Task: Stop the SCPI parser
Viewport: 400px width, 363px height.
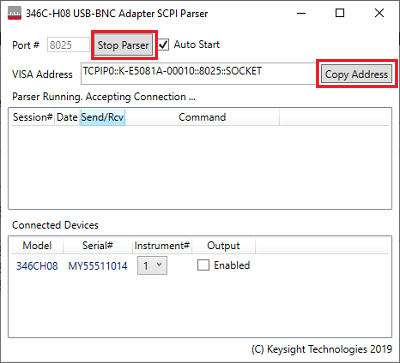Action: click(x=123, y=45)
